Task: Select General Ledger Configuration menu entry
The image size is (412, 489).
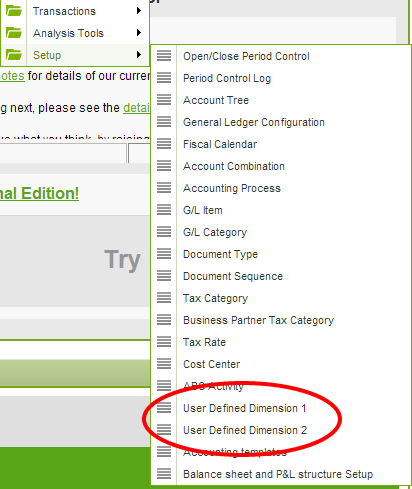Action: pos(254,122)
